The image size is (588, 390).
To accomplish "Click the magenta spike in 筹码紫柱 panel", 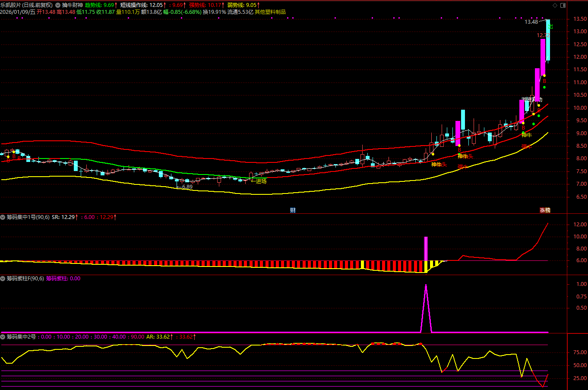I will 426,302.
